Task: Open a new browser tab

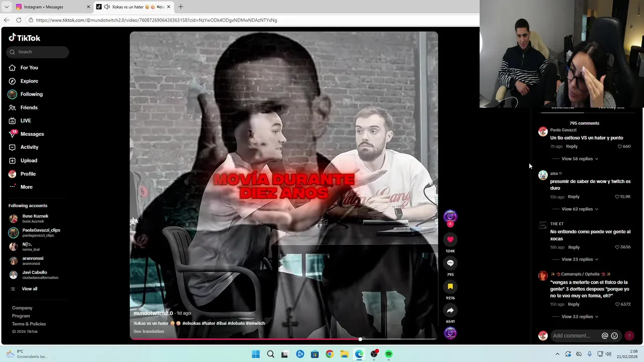Action: tap(181, 7)
